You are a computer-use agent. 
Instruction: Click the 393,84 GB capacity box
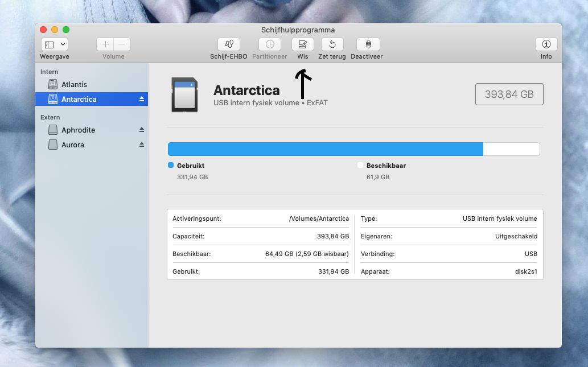pos(509,94)
